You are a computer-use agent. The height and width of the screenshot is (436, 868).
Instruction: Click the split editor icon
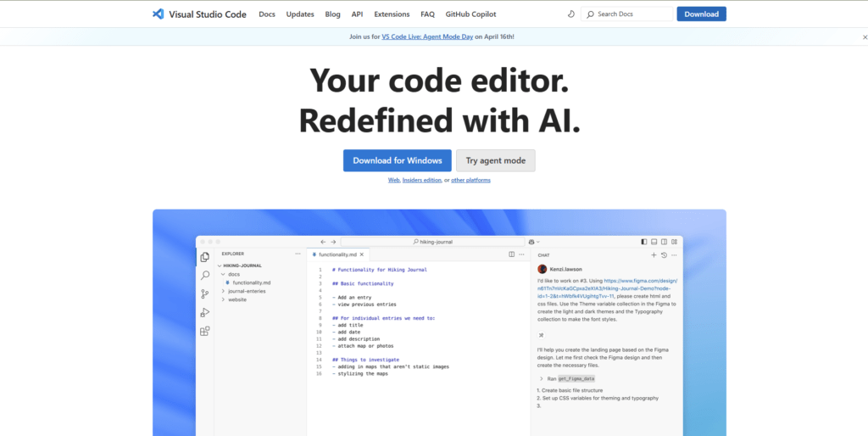coord(511,254)
